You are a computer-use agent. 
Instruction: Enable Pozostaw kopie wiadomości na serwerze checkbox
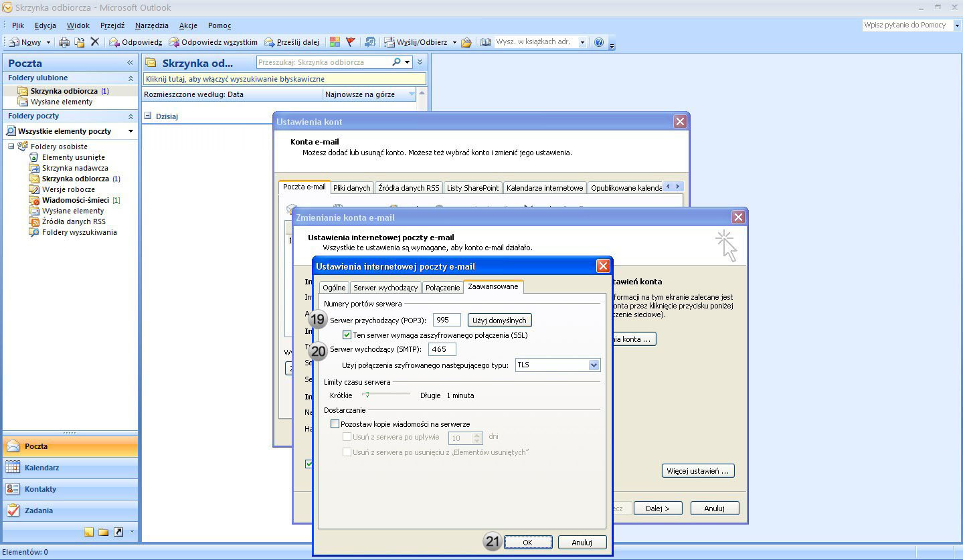point(335,424)
